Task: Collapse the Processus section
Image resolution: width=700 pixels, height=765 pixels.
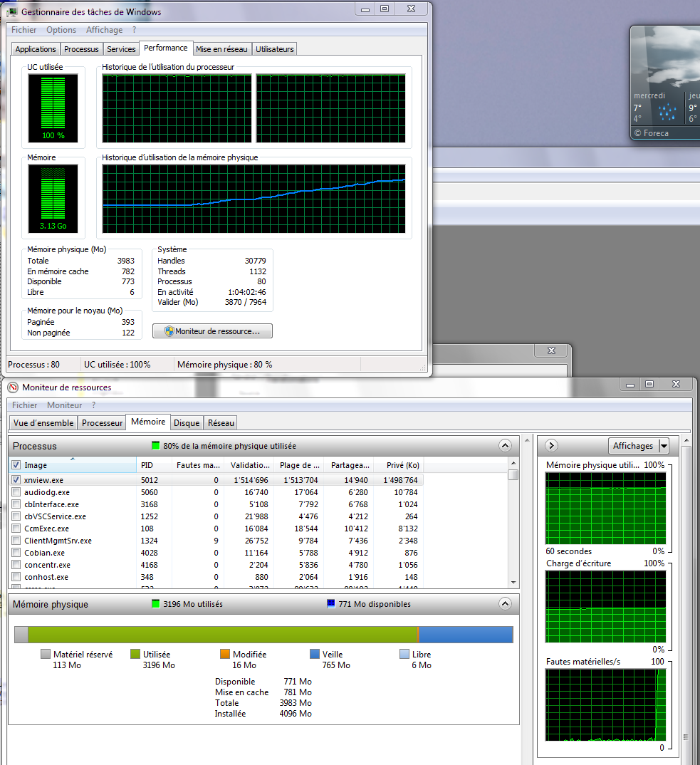Action: [506, 445]
